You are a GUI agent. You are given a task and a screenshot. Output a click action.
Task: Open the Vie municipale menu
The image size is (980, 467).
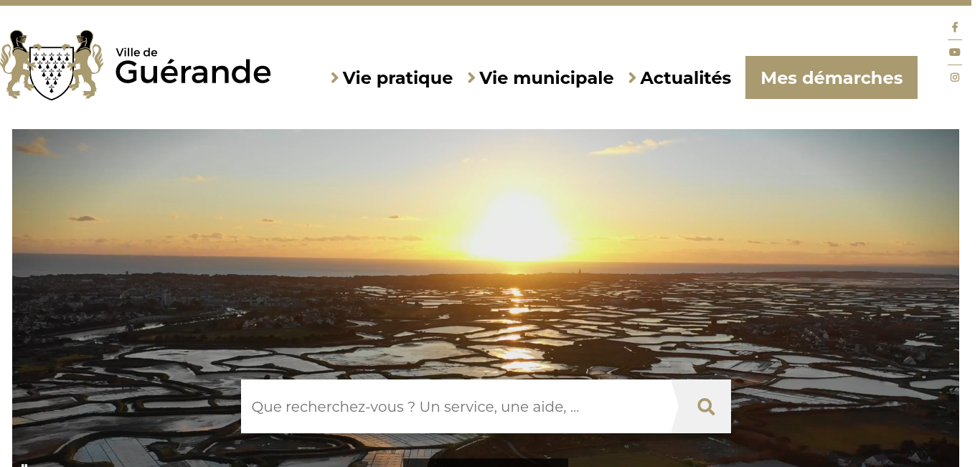tap(546, 77)
